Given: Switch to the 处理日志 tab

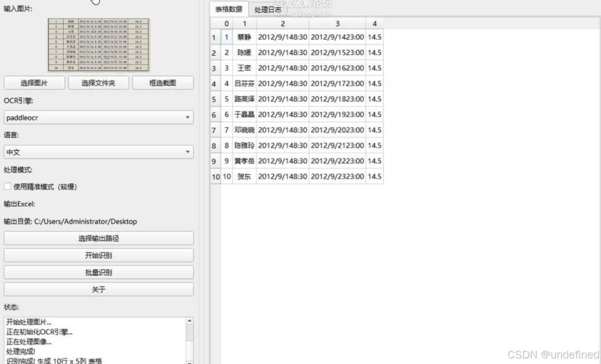Looking at the screenshot, I should click(x=268, y=9).
